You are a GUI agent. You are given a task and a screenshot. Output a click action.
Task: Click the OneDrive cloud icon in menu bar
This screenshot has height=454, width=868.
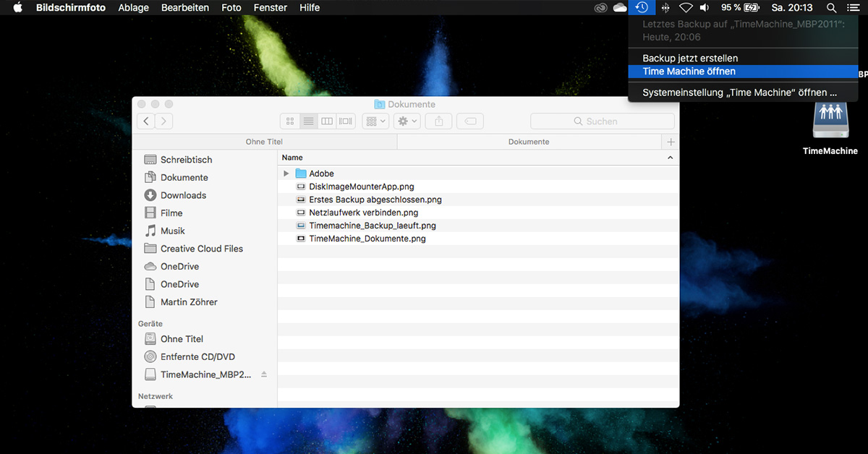click(620, 8)
